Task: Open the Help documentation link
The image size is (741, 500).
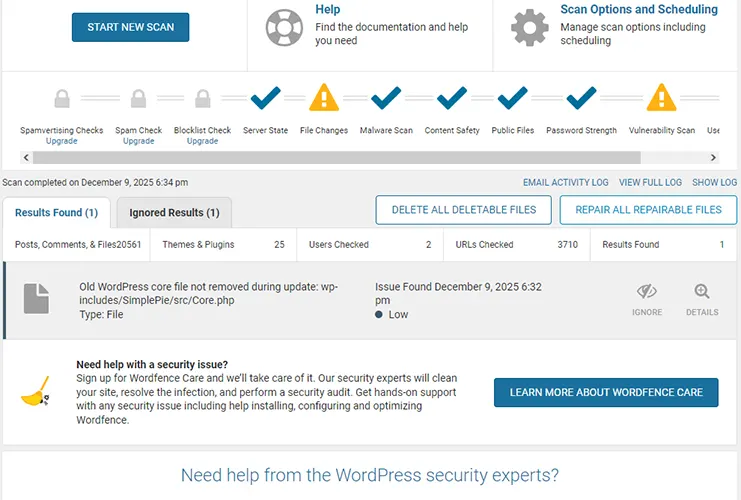Action: tap(327, 9)
